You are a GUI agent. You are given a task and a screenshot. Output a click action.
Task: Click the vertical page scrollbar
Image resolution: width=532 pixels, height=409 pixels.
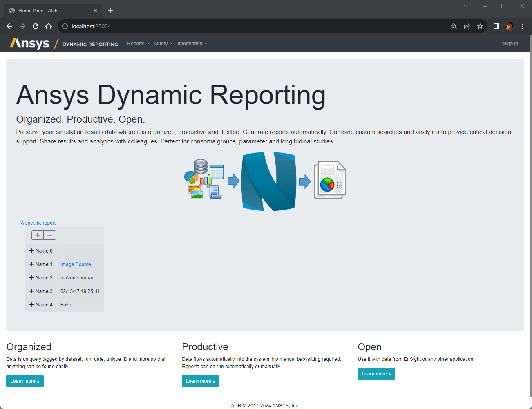coord(530,217)
